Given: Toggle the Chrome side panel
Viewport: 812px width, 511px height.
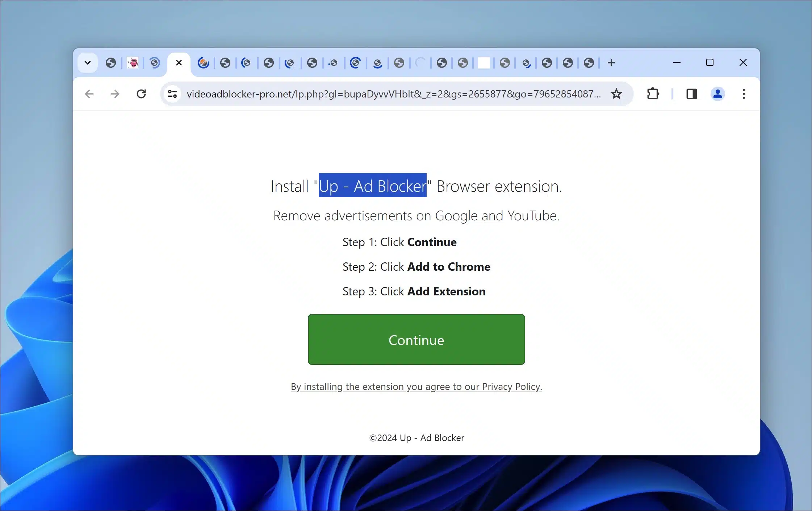Looking at the screenshot, I should pos(692,94).
